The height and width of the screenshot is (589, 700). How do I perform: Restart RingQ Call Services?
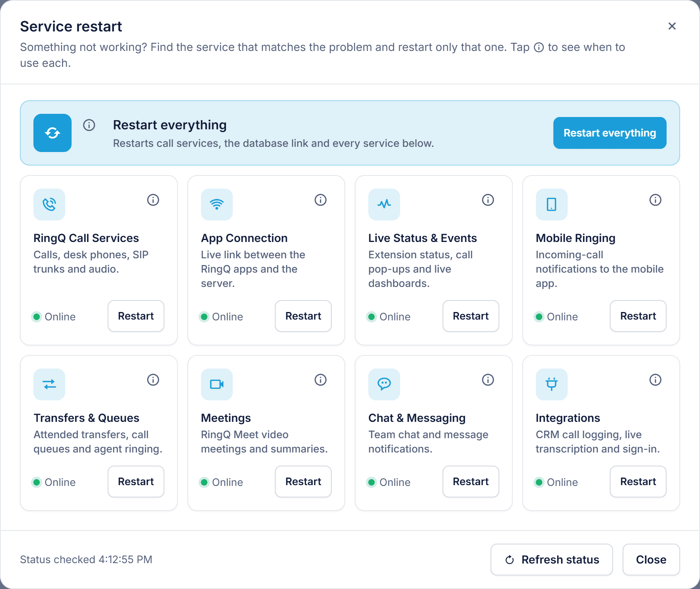click(x=136, y=316)
